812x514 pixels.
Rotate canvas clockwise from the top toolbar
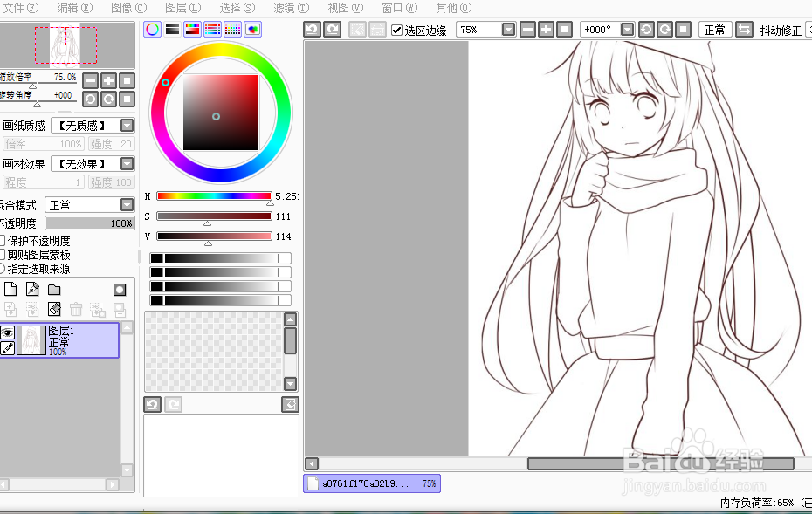(x=665, y=30)
